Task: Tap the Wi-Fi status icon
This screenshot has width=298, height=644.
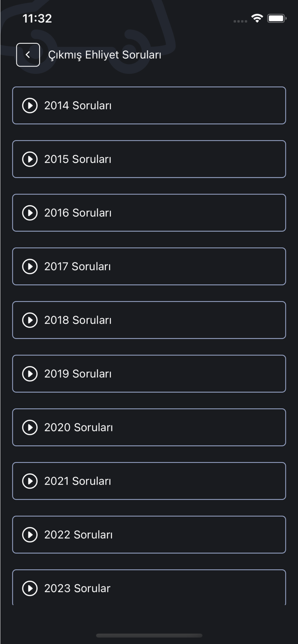Action: 257,18
